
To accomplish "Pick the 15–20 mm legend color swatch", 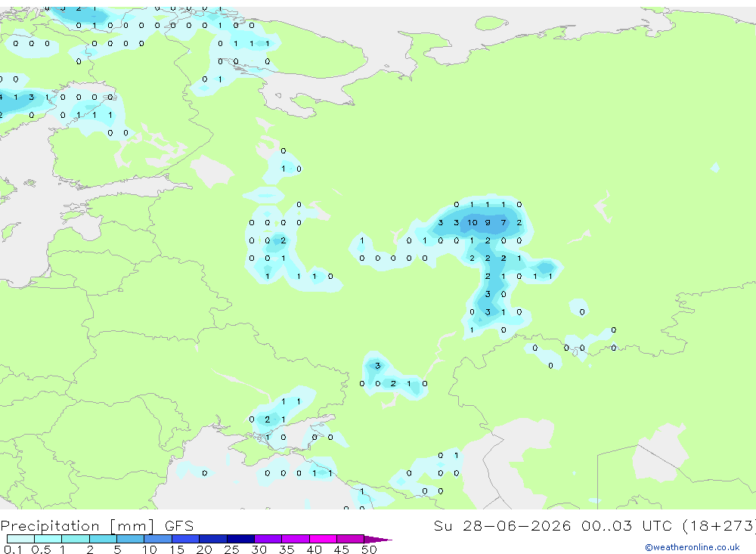I will [x=185, y=539].
